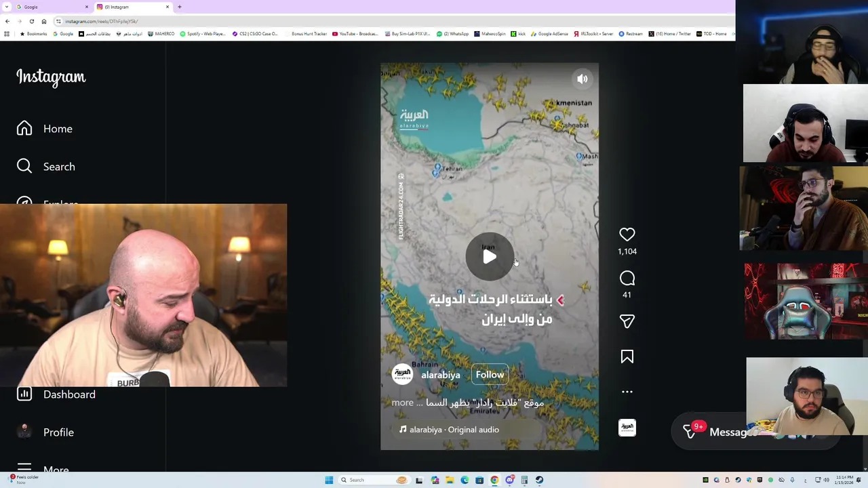The width and height of the screenshot is (868, 488).
Task: Open the Spotify Web Player bookmark
Action: (203, 34)
